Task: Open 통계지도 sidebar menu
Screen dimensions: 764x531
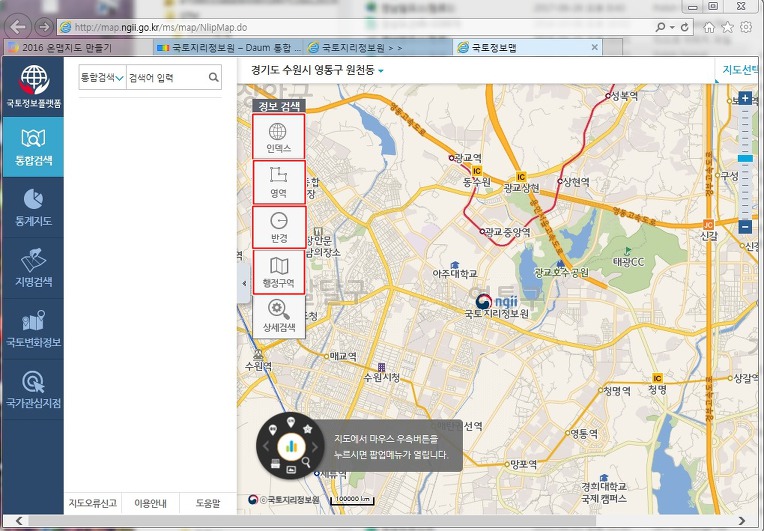Action: (33, 208)
